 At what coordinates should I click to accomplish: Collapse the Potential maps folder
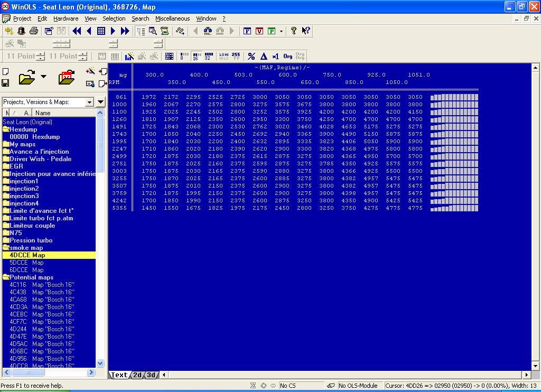[x=6, y=277]
